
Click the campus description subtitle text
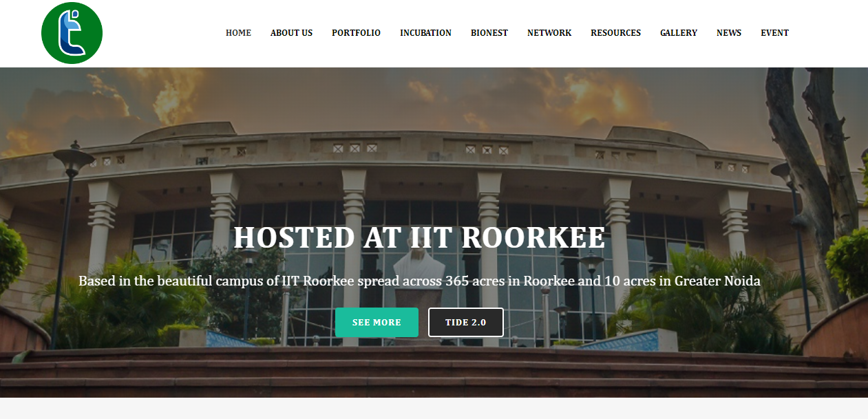pyautogui.click(x=419, y=281)
